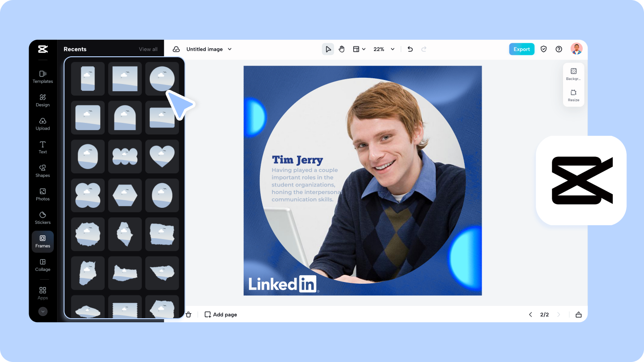Open the Stickers panel
Screen dimensions: 644x362
tap(42, 219)
